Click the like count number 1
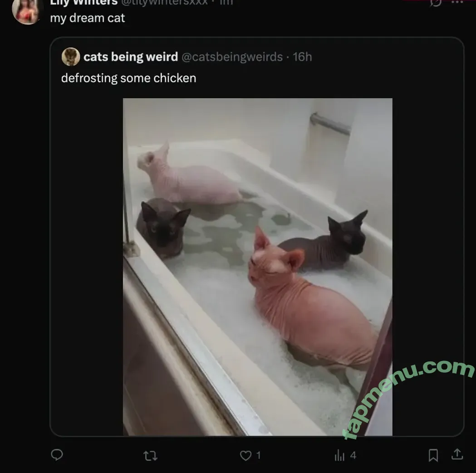 (x=258, y=455)
